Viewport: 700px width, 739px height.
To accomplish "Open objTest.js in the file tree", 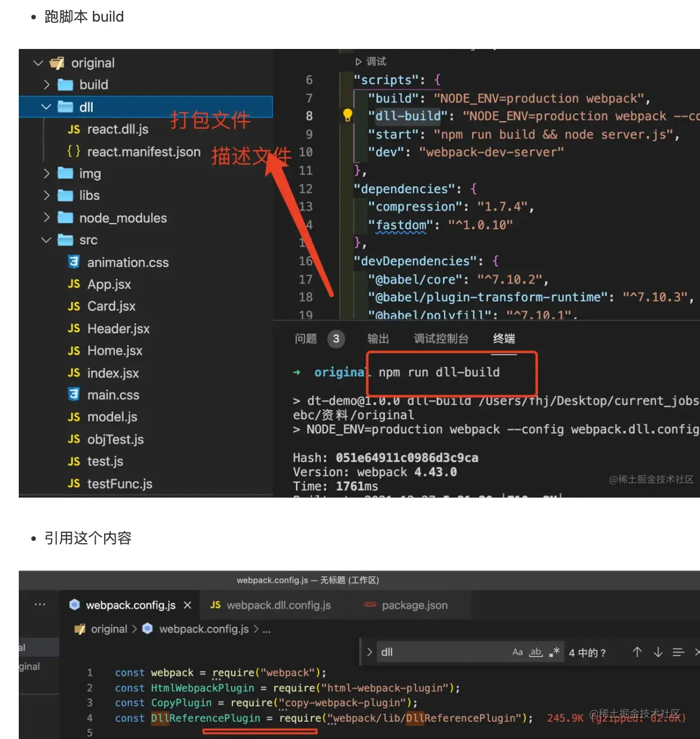I will coord(116,439).
